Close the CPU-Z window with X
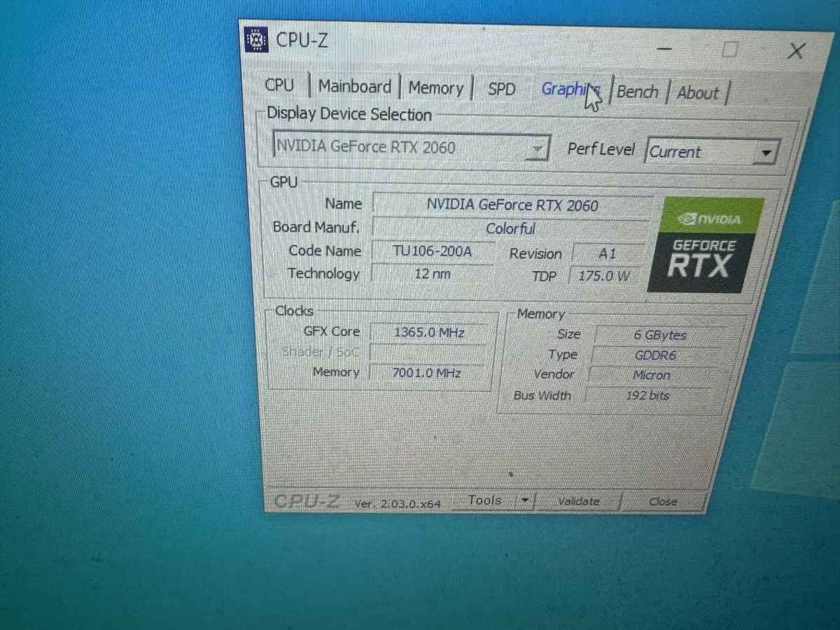 (x=795, y=51)
